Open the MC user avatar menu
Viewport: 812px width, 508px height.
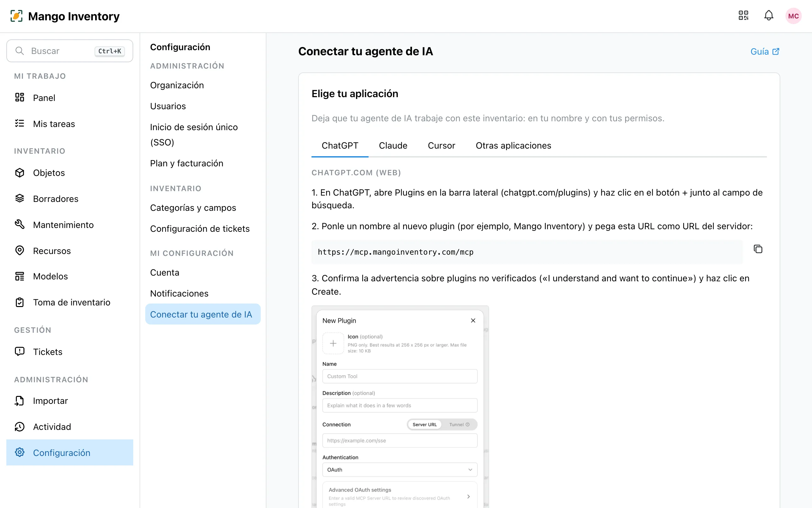(x=793, y=16)
